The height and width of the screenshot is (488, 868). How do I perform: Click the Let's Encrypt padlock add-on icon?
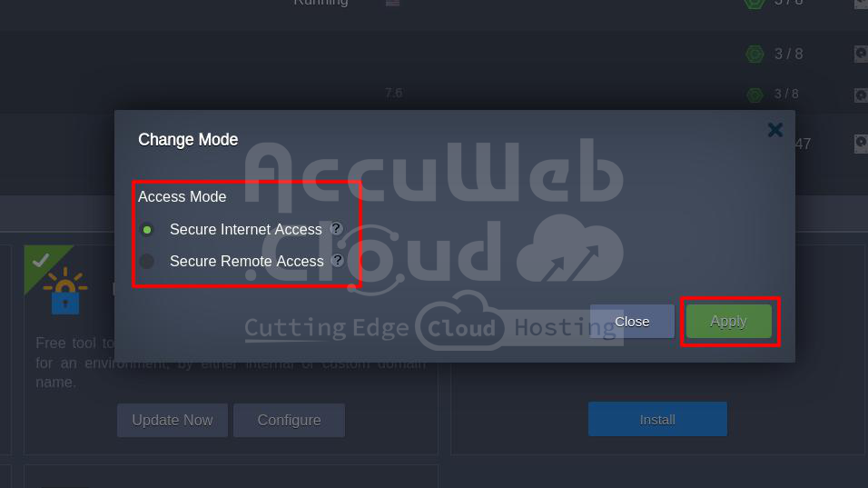65,292
